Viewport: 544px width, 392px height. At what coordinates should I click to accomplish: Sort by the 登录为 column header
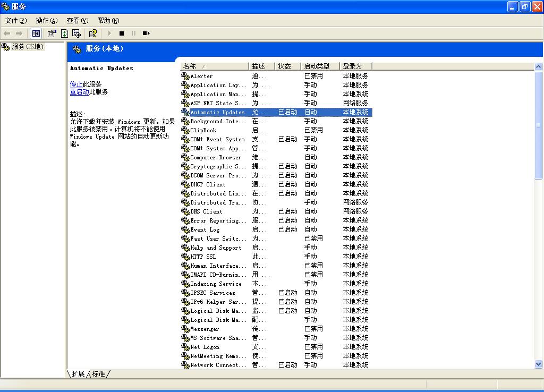click(x=355, y=66)
